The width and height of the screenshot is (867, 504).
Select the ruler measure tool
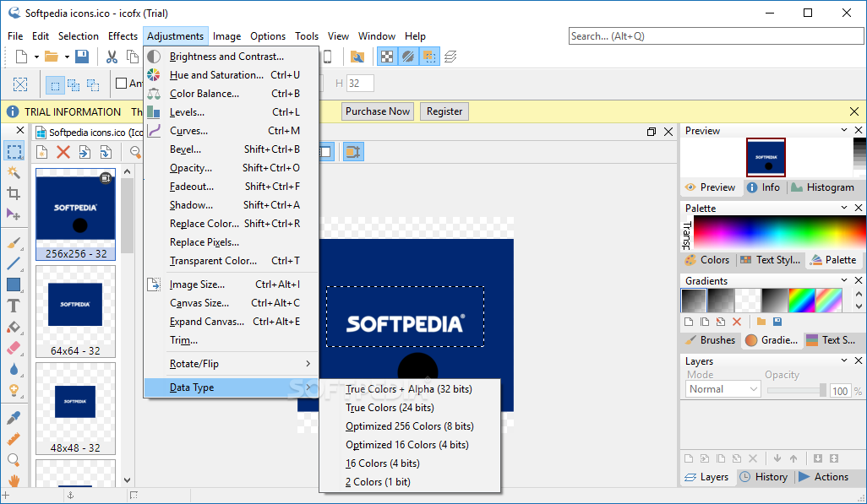pos(14,439)
